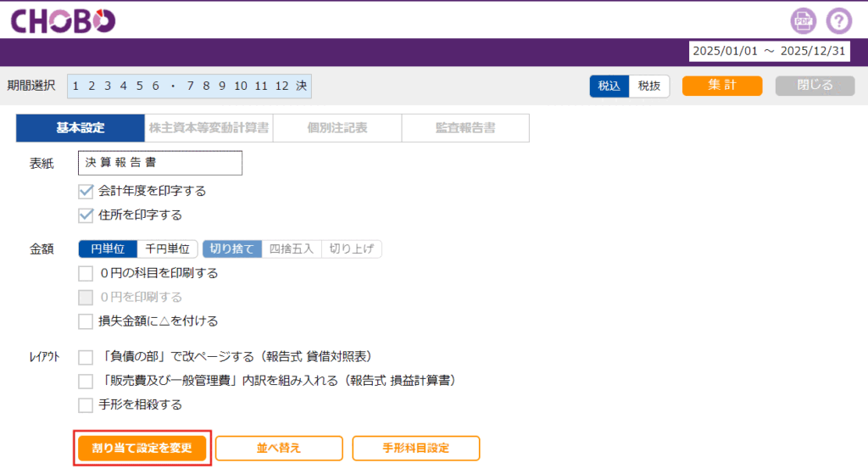This screenshot has width=868, height=474.
Task: Enable 「販売費及び一般管理費」内訳を組み入れる checkbox
Action: pyautogui.click(x=86, y=381)
